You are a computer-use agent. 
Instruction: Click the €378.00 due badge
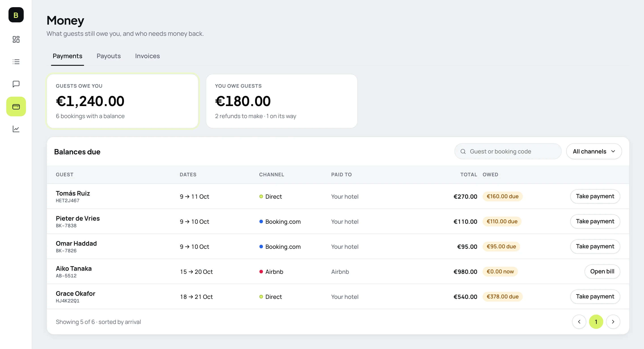(502, 296)
